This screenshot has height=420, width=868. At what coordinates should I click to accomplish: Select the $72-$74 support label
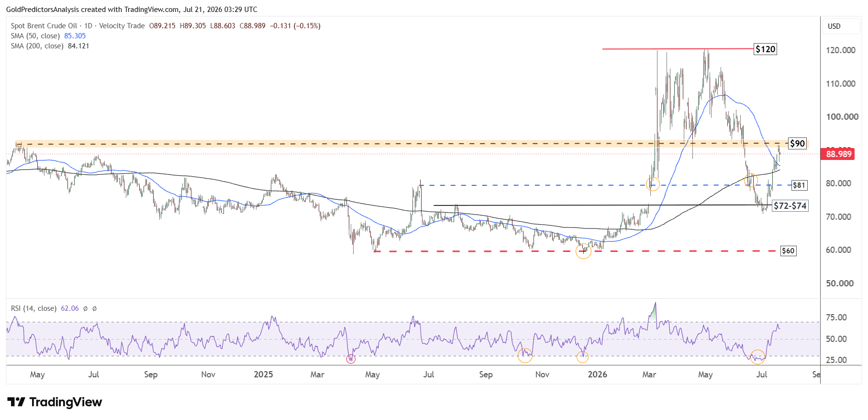click(790, 206)
